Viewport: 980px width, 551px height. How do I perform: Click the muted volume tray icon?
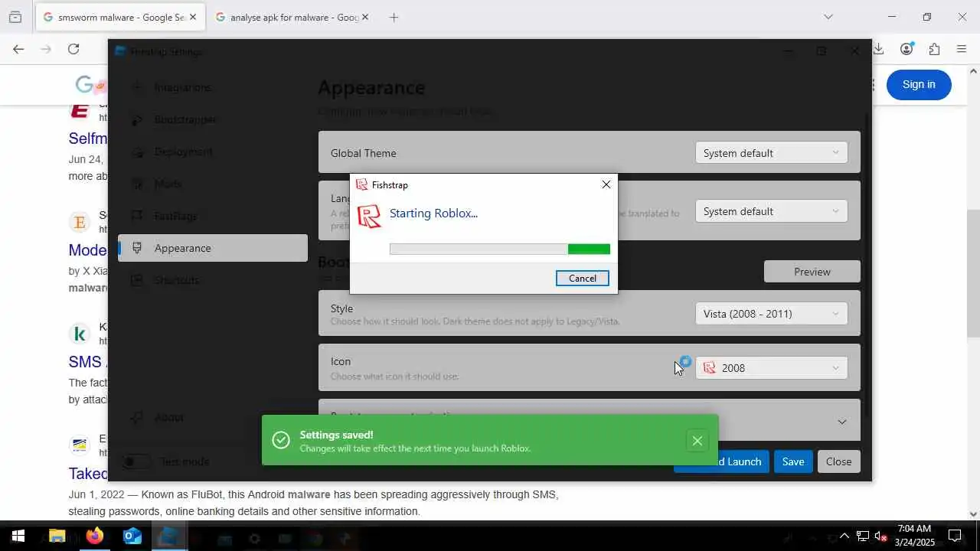[x=881, y=536]
